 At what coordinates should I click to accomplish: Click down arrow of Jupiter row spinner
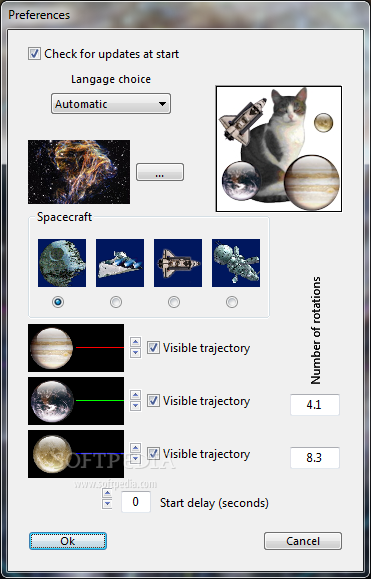point(135,353)
